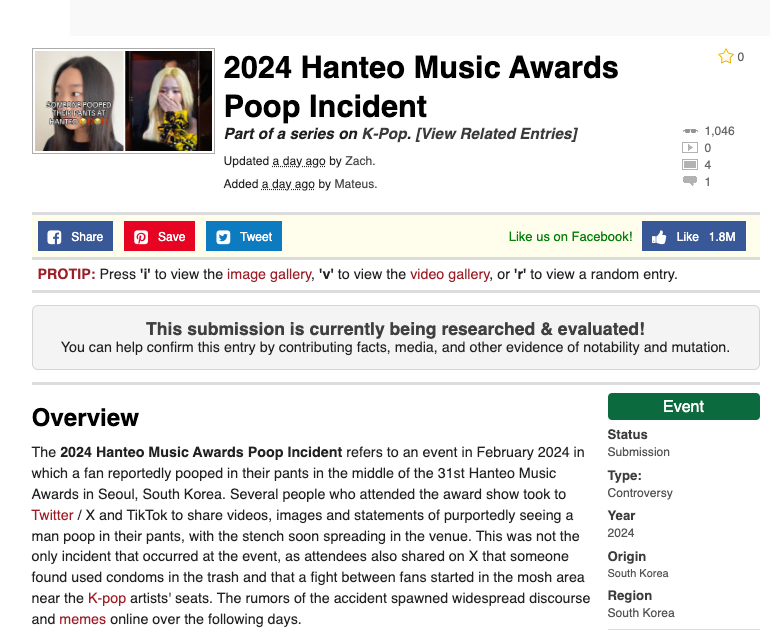
Task: Click the Twitter logo on Tweet button
Action: click(223, 237)
